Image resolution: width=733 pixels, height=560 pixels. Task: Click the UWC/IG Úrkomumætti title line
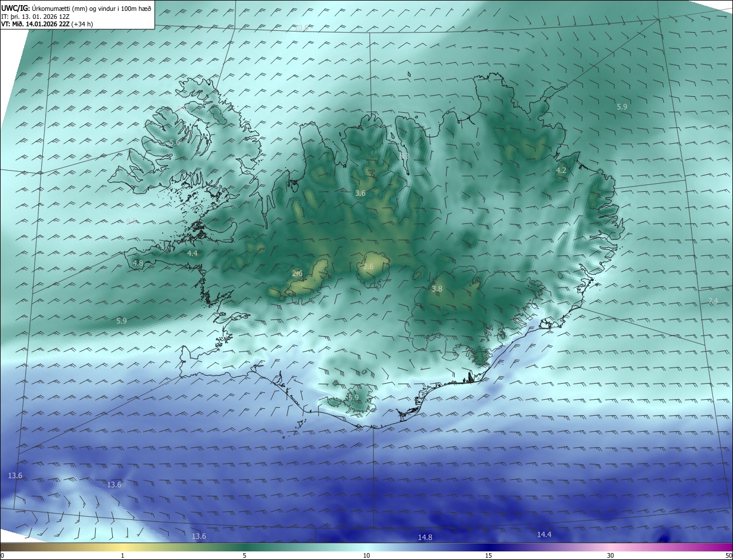coord(76,7)
